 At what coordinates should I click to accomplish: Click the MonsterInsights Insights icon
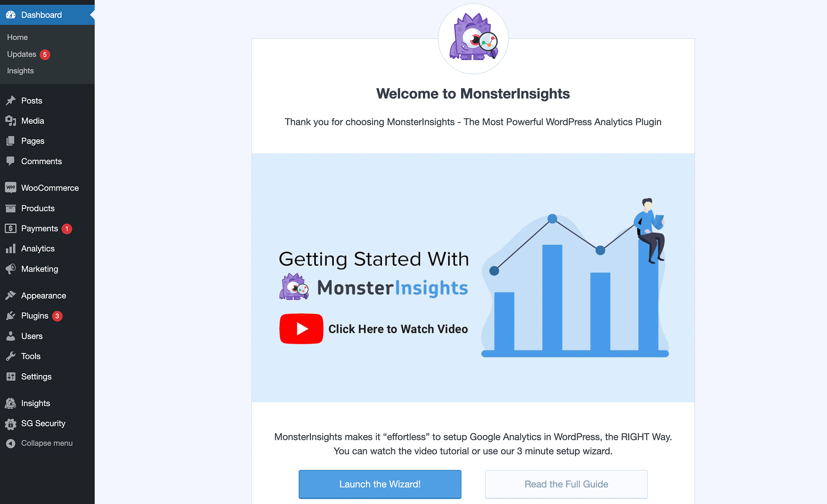pos(10,403)
